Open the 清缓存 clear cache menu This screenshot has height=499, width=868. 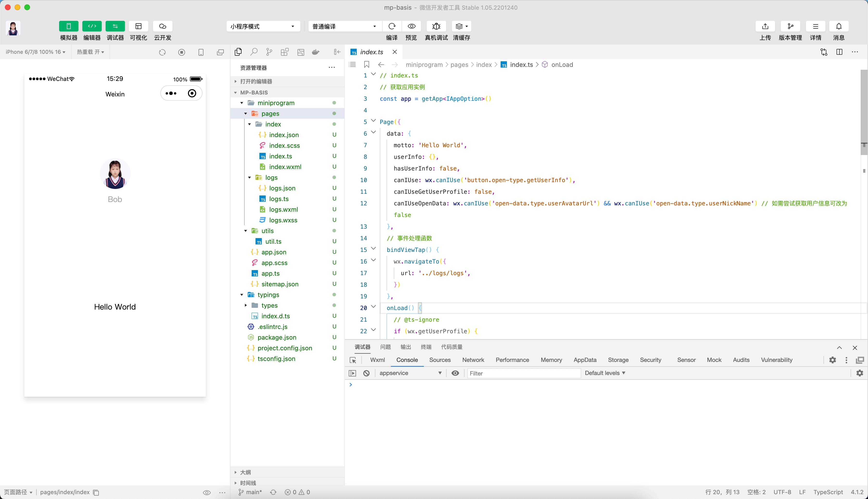(x=461, y=26)
